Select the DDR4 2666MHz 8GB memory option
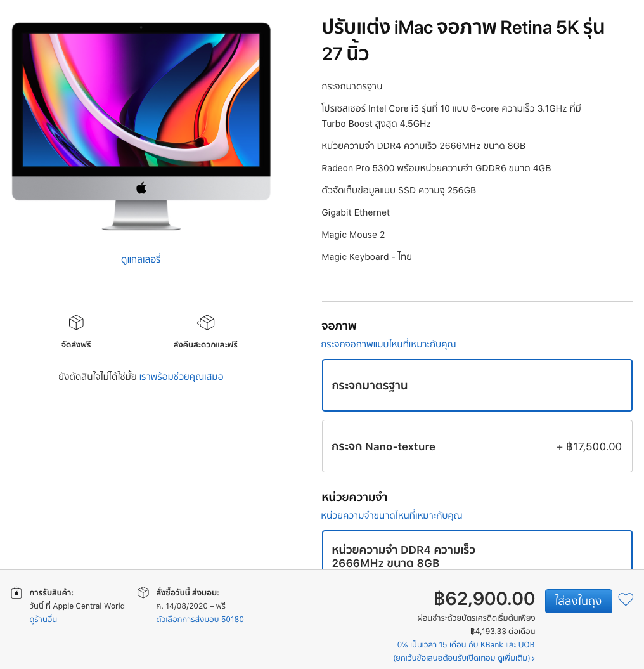The image size is (644, 669). click(477, 550)
